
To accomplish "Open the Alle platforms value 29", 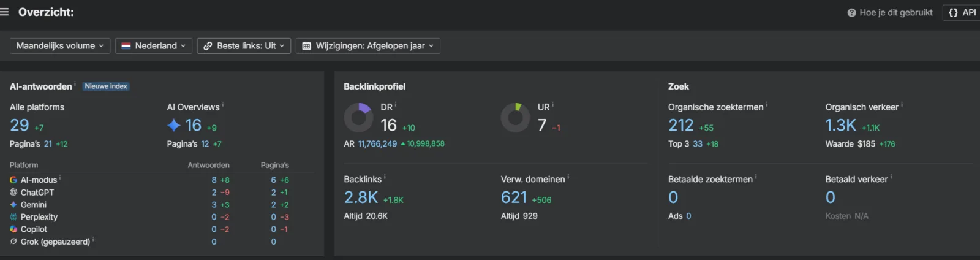I will click(x=20, y=125).
